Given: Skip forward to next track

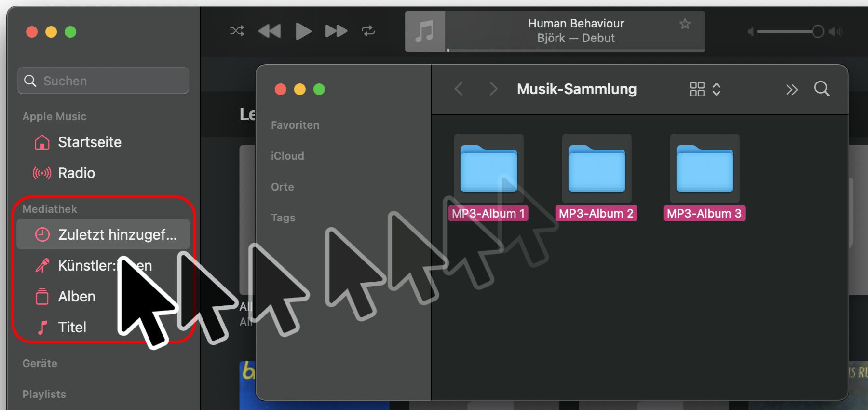Looking at the screenshot, I should click(x=336, y=31).
